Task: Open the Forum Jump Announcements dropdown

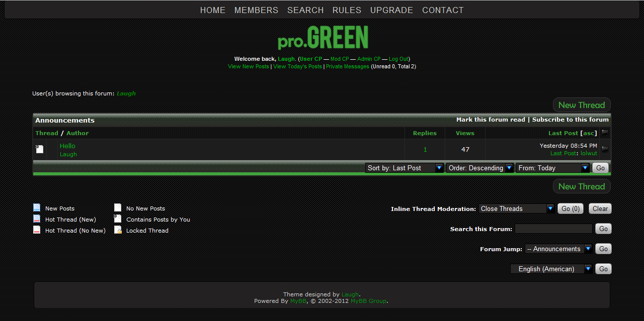Action: click(558, 249)
